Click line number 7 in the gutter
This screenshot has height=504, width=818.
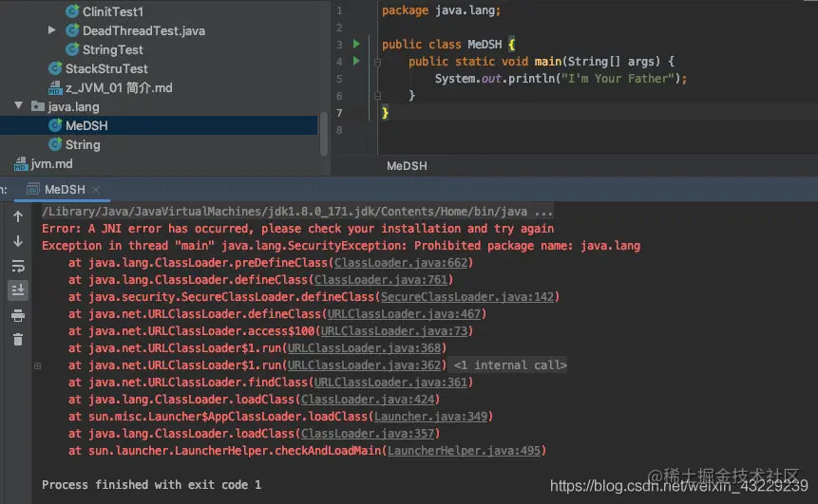pos(339,113)
